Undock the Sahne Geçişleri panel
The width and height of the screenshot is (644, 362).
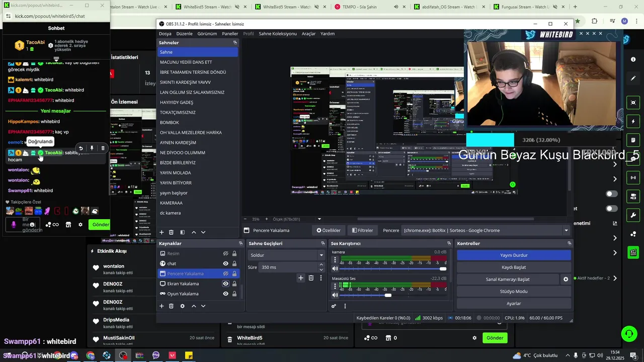point(323,243)
